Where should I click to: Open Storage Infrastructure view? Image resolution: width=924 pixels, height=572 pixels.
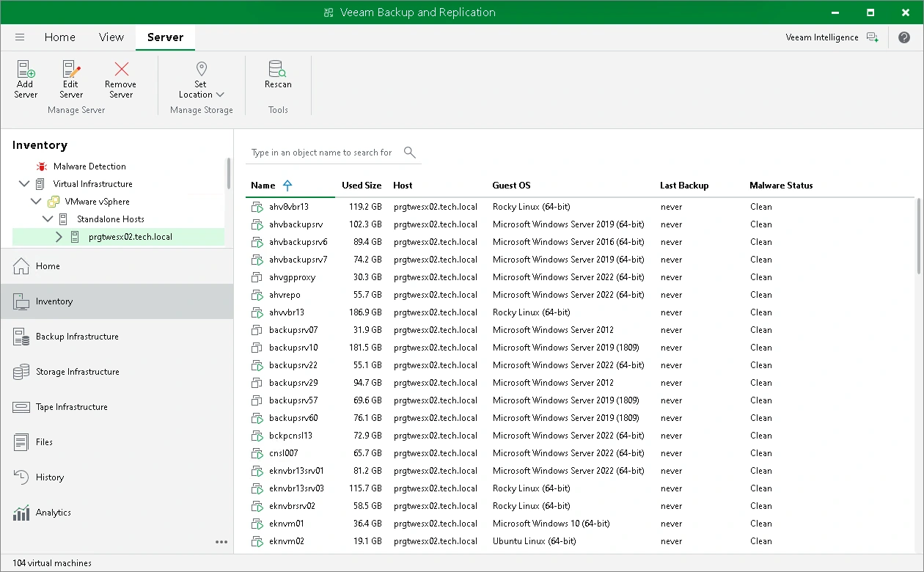pos(117,372)
